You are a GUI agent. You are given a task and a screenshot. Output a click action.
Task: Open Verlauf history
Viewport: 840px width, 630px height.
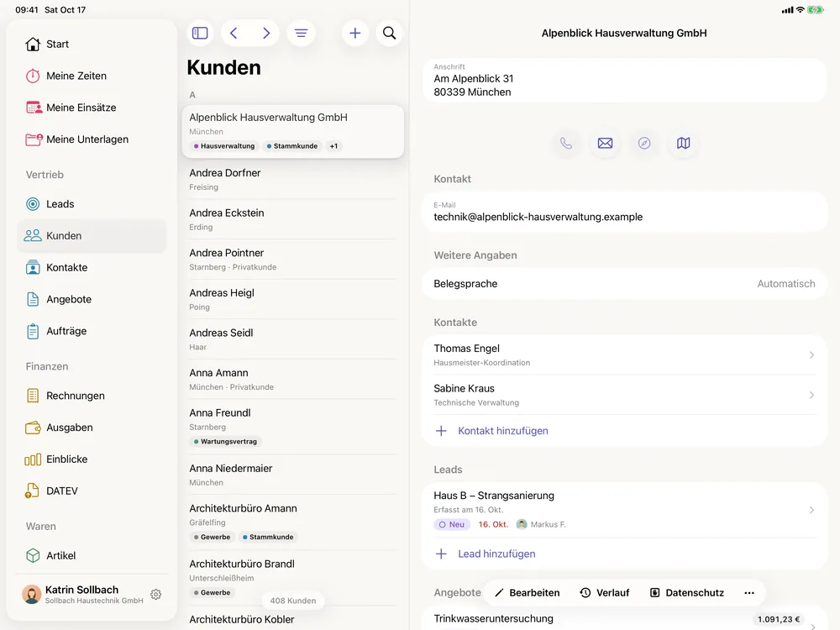(605, 592)
